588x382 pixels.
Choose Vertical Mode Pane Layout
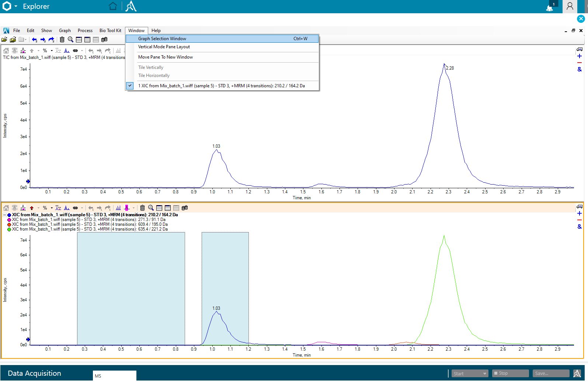[222, 47]
